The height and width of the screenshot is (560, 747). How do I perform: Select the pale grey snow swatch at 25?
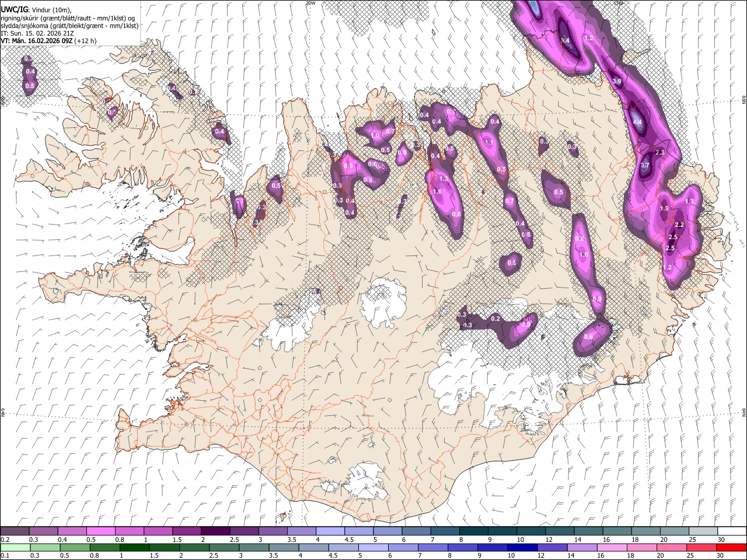point(703,531)
